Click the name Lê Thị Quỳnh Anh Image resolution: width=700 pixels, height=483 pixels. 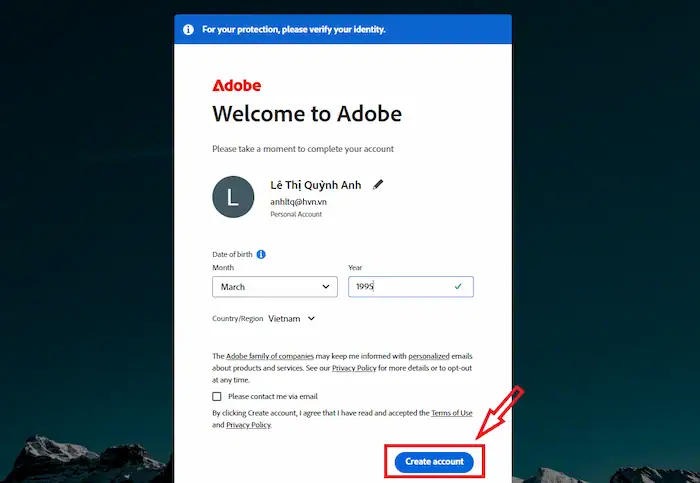pyautogui.click(x=316, y=185)
